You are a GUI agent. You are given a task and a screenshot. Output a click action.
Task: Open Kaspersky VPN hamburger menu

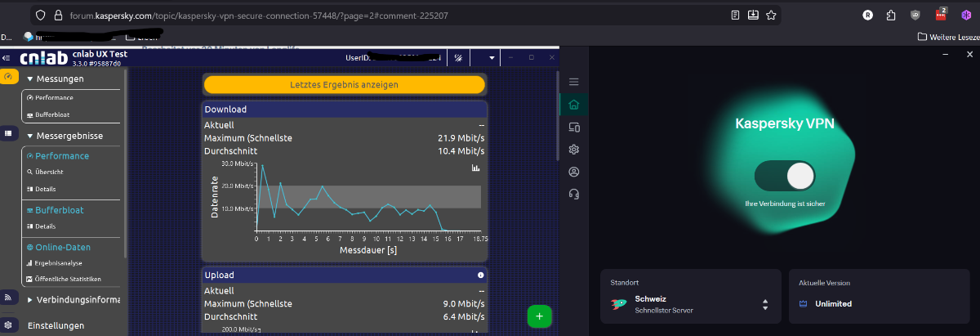point(573,82)
